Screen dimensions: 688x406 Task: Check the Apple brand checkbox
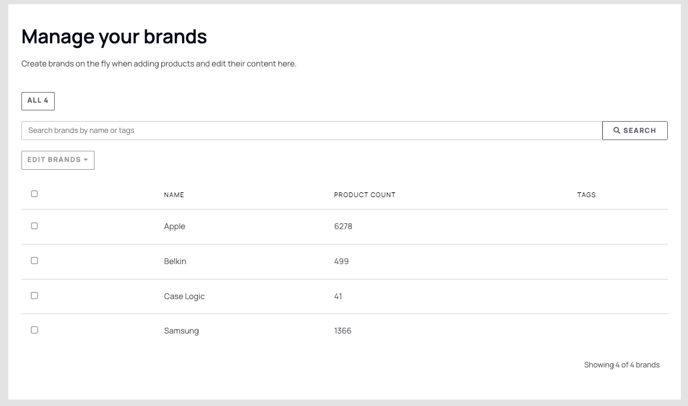(34, 226)
